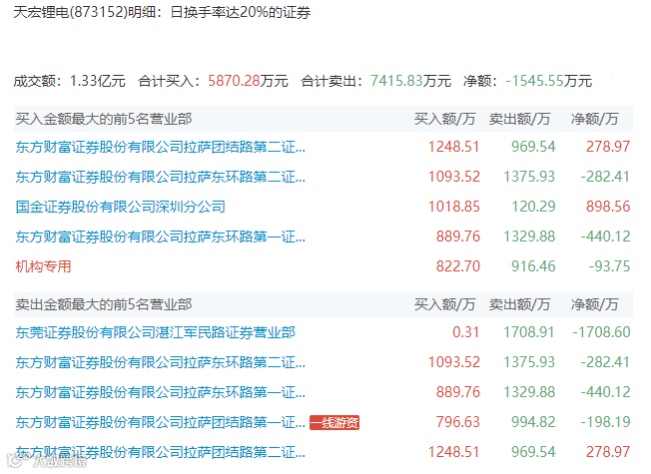Select the 净额 value -1545.55万元
The height and width of the screenshot is (474, 651).
click(549, 81)
